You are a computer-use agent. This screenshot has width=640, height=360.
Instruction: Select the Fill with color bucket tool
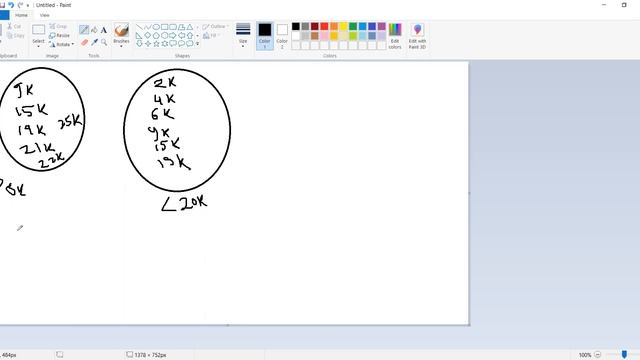(x=94, y=30)
